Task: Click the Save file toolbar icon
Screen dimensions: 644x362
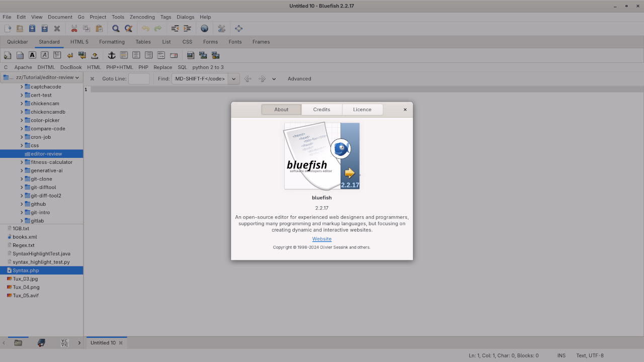Action: click(32, 29)
